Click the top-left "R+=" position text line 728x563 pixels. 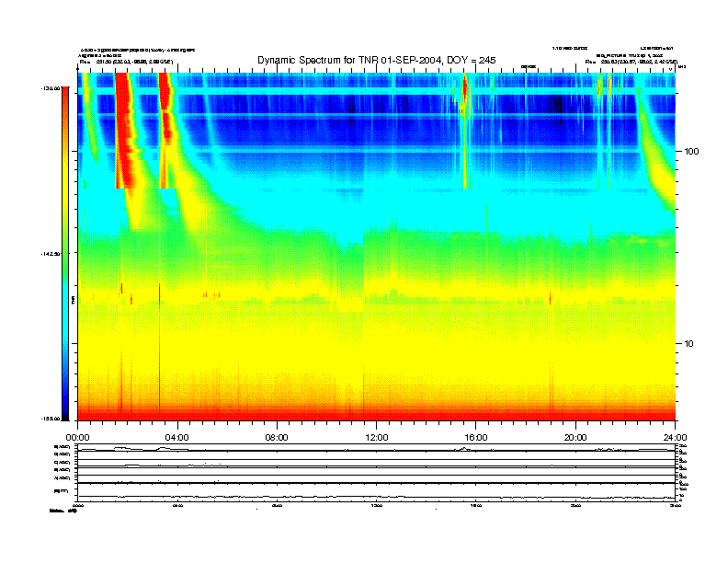point(126,62)
